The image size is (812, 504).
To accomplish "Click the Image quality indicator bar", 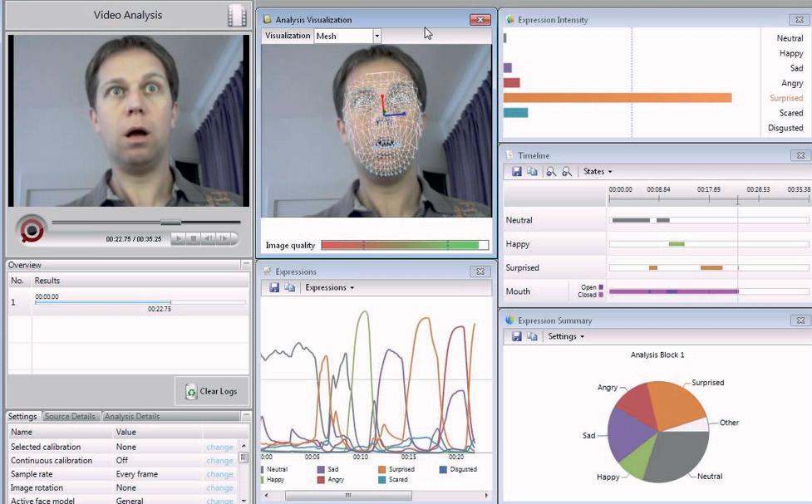I will coord(405,245).
